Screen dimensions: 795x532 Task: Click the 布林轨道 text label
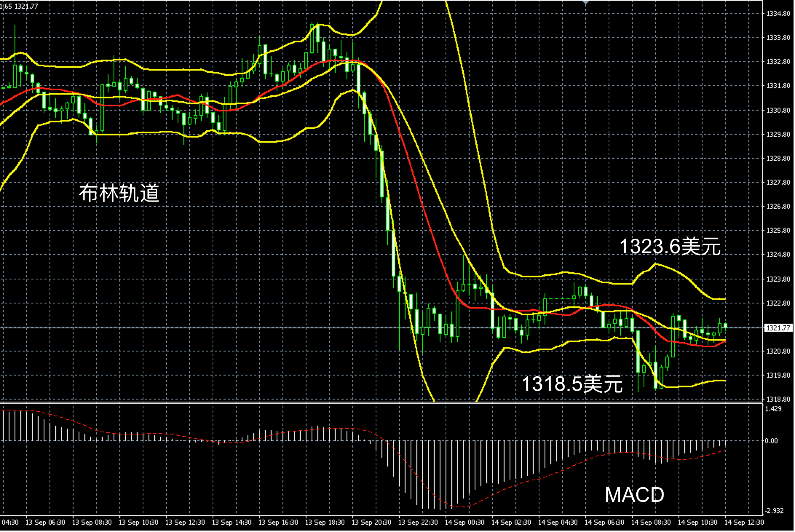click(x=119, y=193)
